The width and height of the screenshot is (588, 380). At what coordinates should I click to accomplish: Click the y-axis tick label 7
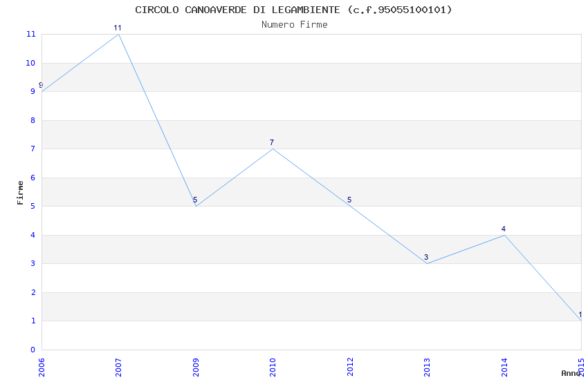33,149
